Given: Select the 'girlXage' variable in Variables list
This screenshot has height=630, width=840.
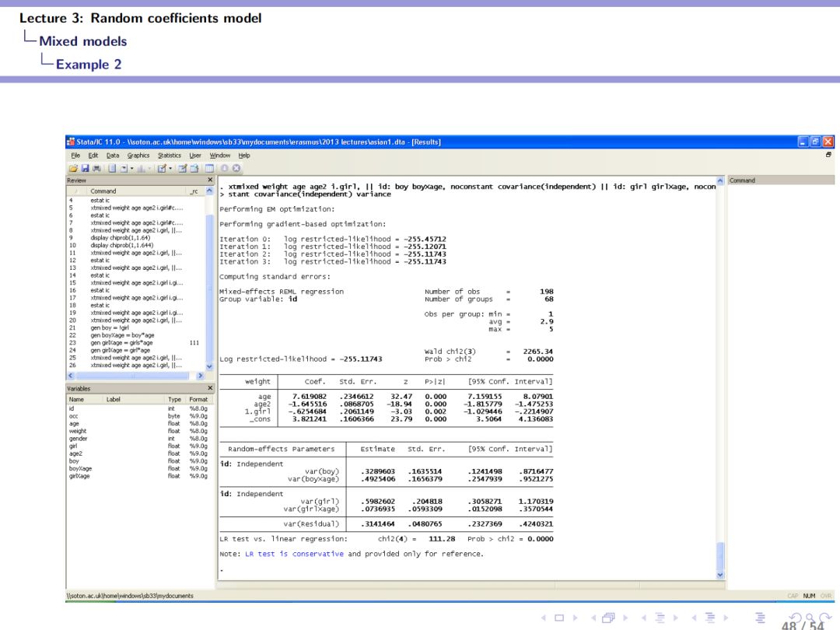Looking at the screenshot, I should point(79,476).
